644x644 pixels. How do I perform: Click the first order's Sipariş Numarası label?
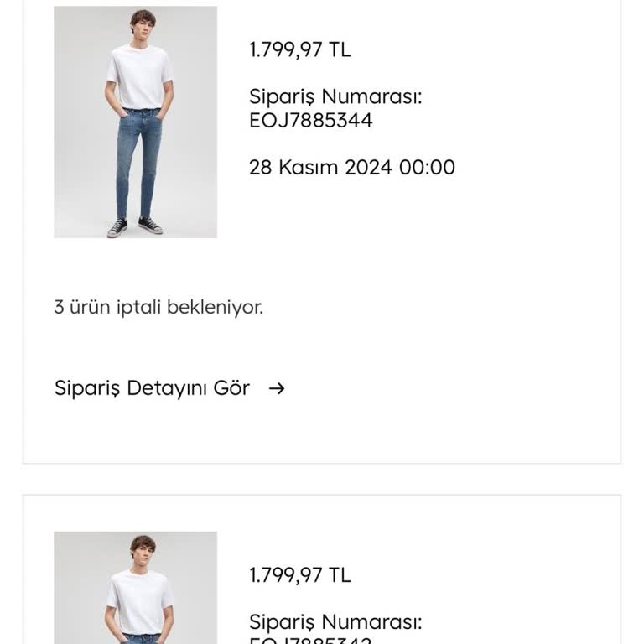[335, 96]
